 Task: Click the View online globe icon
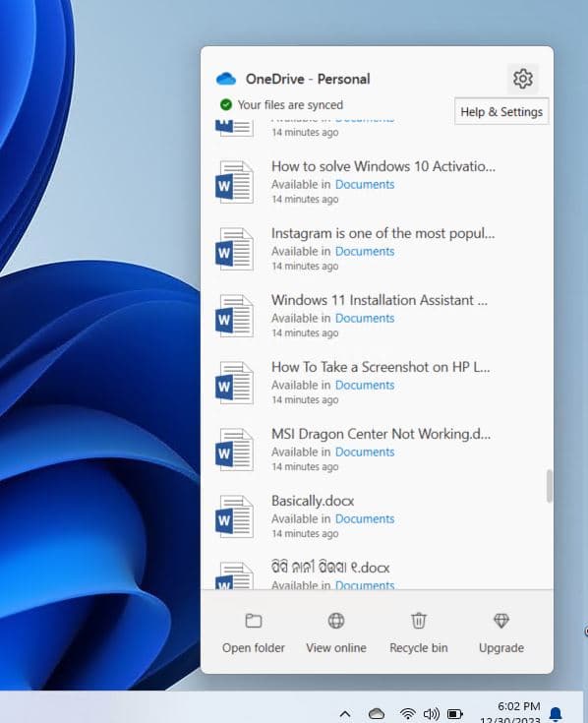(x=336, y=621)
